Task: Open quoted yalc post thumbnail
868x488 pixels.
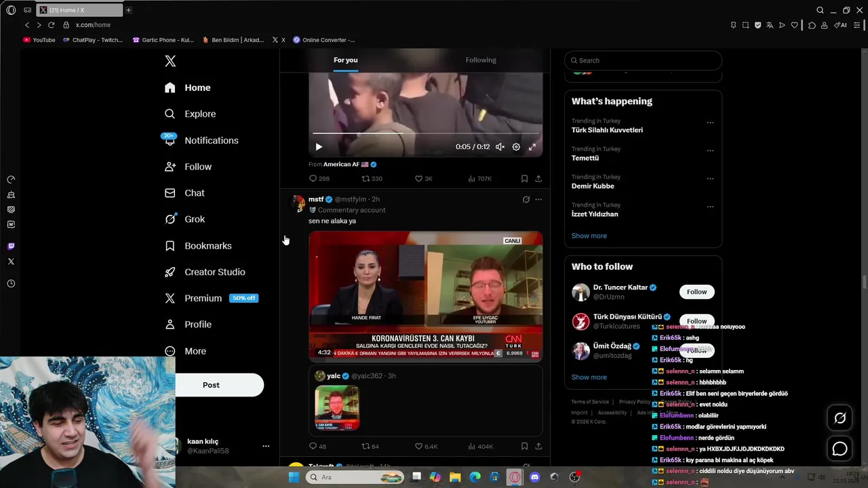Action: 337,407
